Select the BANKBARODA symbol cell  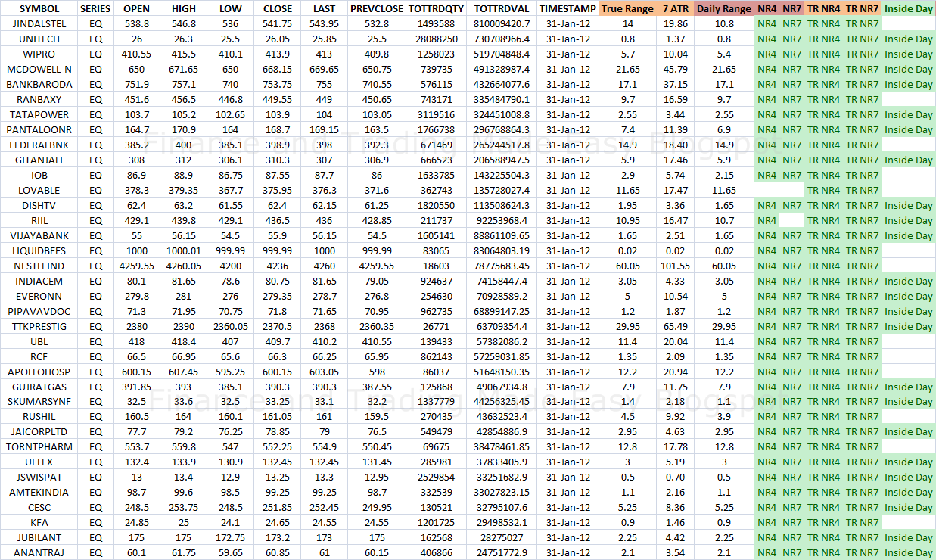coord(39,85)
